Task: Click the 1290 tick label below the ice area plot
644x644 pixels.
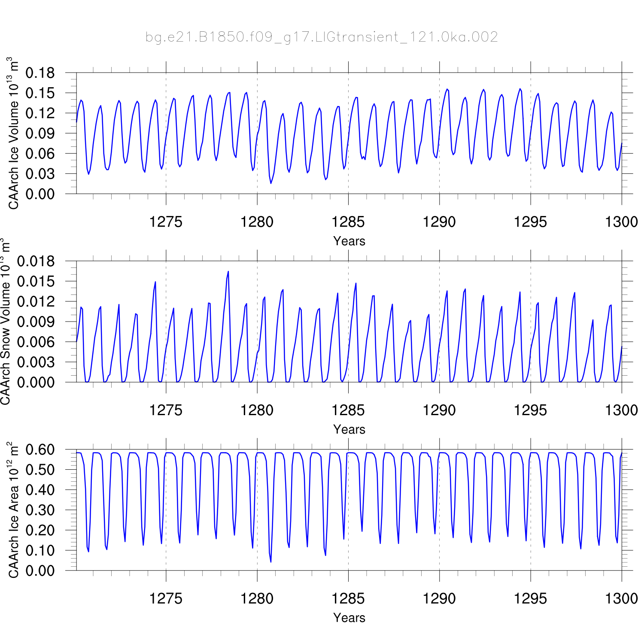Action: [x=439, y=598]
